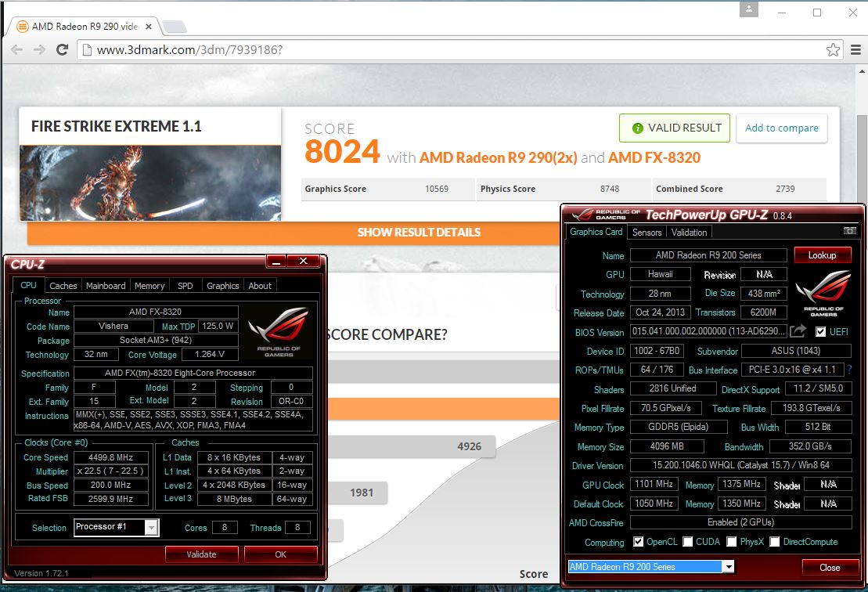Open the Chrome hamburger menu
The image size is (868, 592).
(x=855, y=50)
